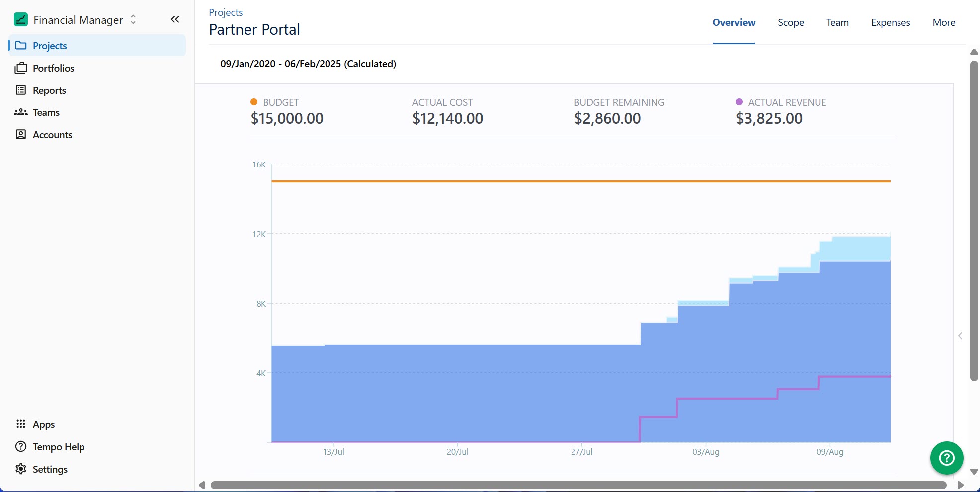Switch to the Scope tab

pyautogui.click(x=791, y=22)
